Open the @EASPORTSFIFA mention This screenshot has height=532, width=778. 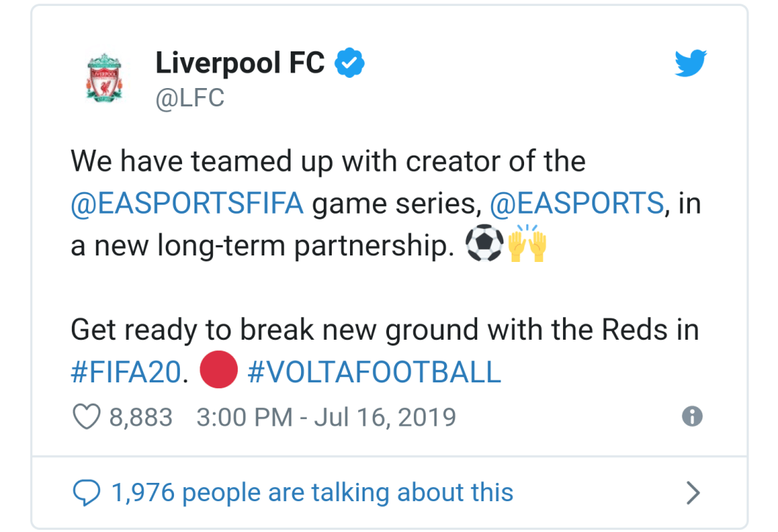click(x=187, y=203)
